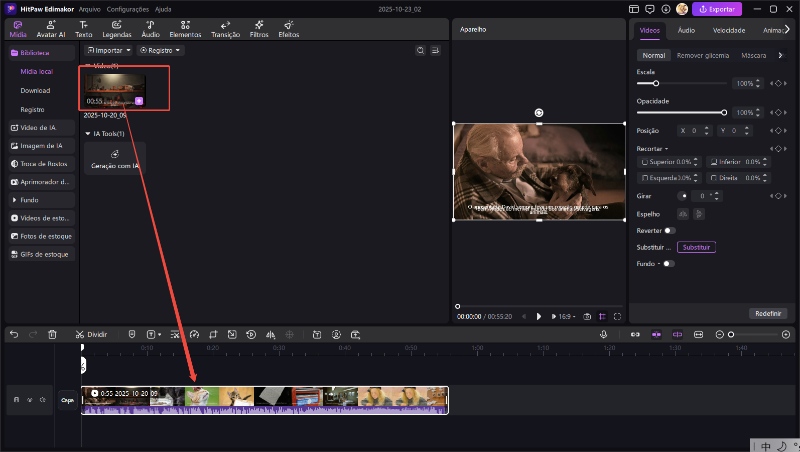Image resolution: width=800 pixels, height=452 pixels.
Task: Open the Transição tool in top toolbar
Action: (x=225, y=28)
